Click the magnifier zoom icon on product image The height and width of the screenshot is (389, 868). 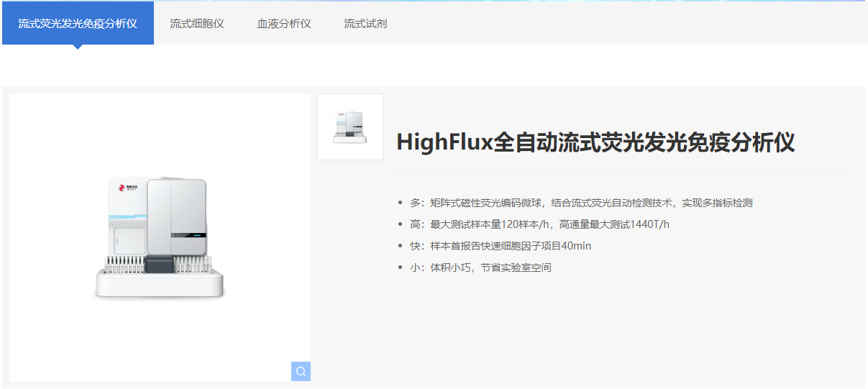[301, 371]
